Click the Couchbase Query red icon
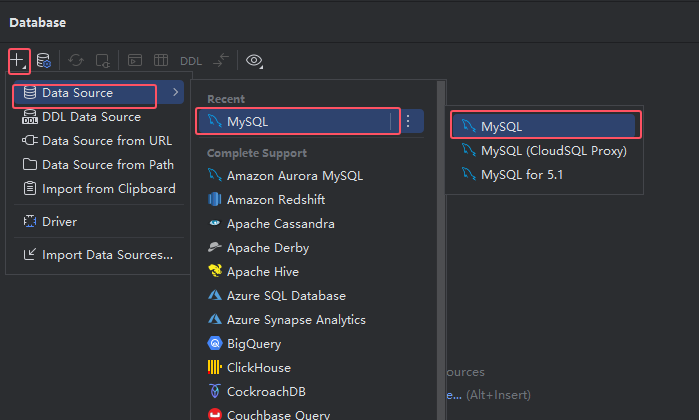 [x=215, y=414]
